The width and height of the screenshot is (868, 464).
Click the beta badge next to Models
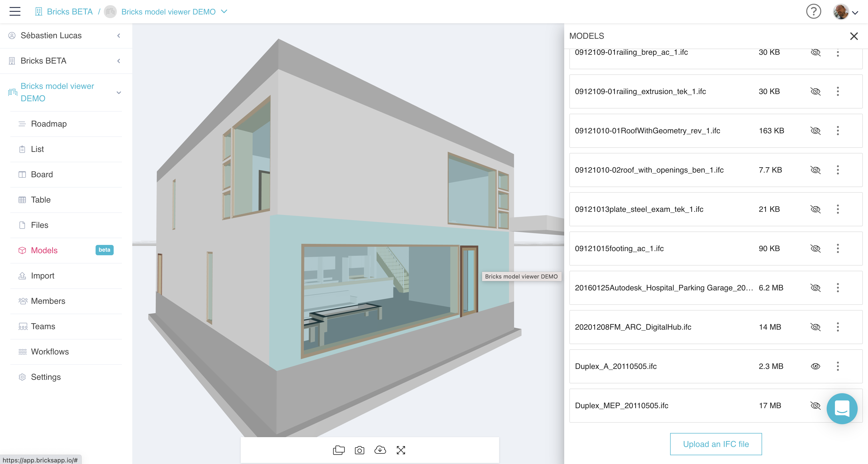pyautogui.click(x=104, y=250)
